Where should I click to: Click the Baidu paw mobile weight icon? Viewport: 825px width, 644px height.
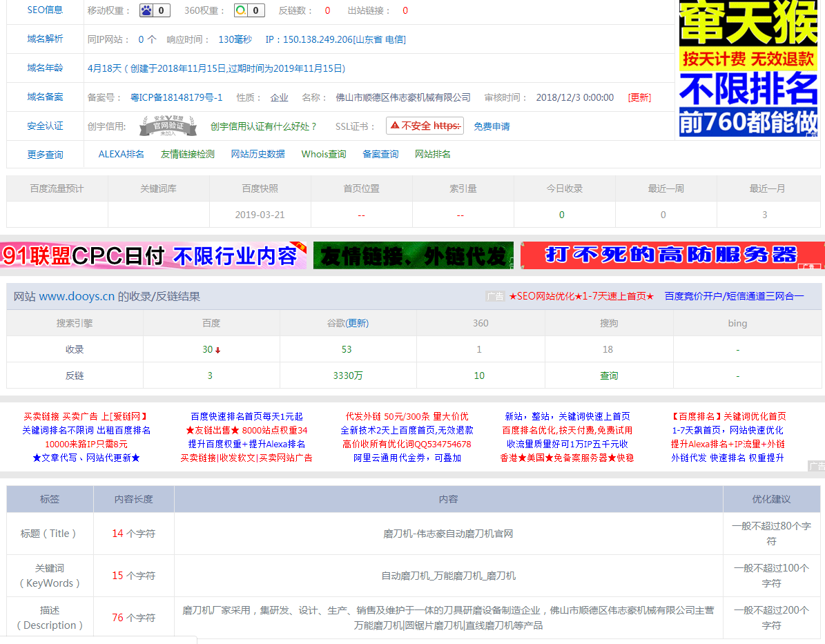[x=155, y=10]
